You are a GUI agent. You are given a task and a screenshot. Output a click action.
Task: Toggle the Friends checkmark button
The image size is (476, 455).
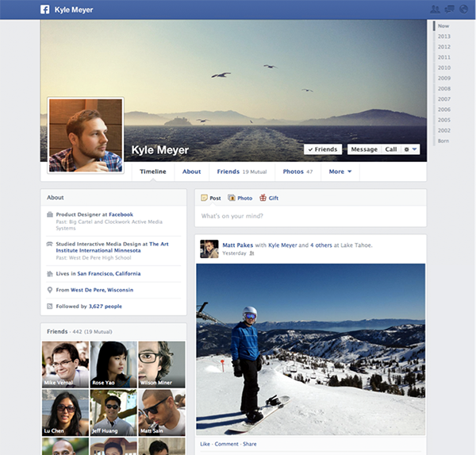tap(323, 149)
